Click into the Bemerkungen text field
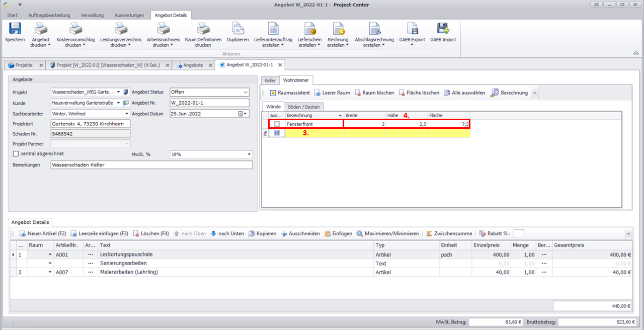This screenshot has height=330, width=644. pos(151,165)
